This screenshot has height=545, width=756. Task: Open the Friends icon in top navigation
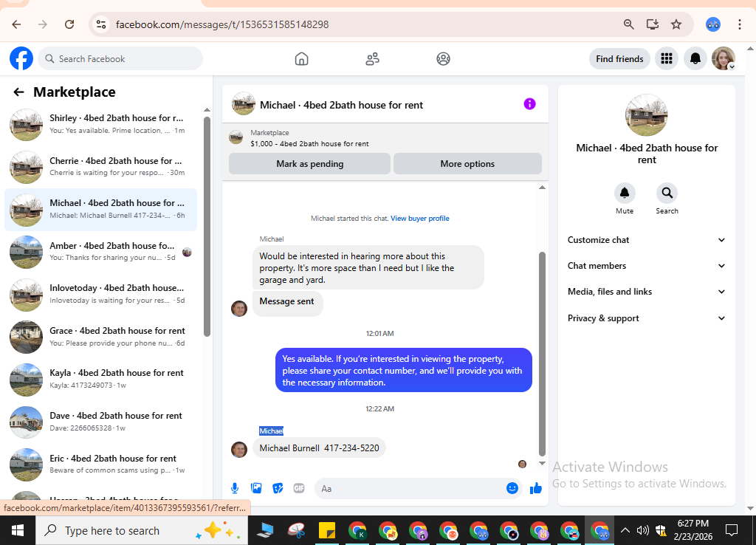pyautogui.click(x=372, y=59)
